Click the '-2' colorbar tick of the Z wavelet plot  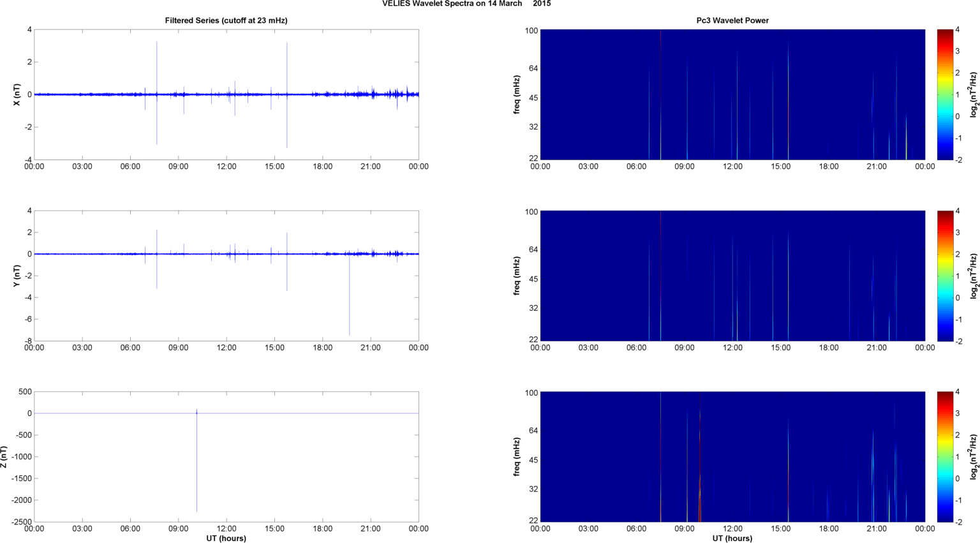(958, 522)
